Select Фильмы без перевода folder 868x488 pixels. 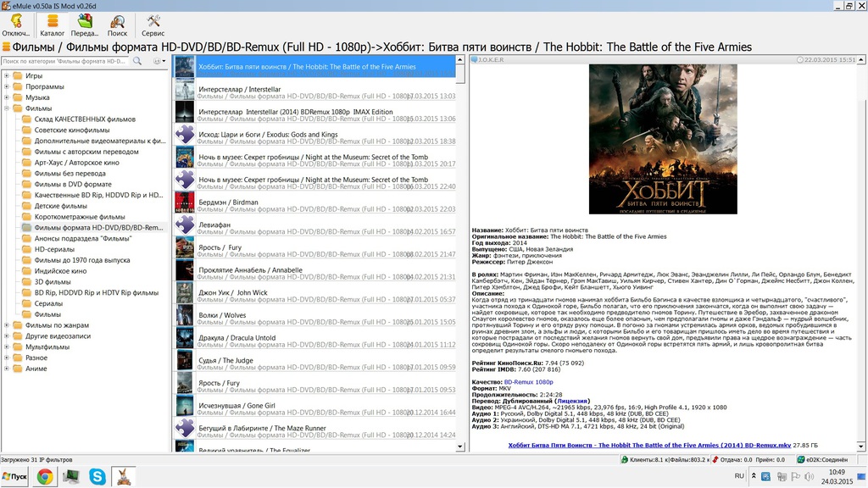pyautogui.click(x=70, y=173)
